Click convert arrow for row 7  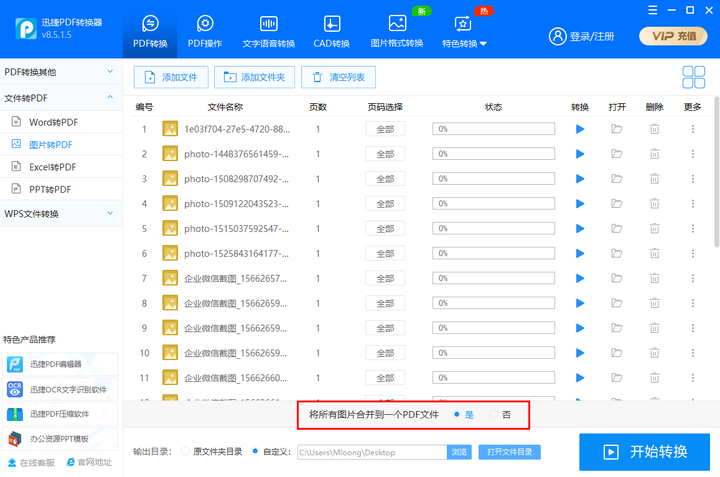pos(580,279)
